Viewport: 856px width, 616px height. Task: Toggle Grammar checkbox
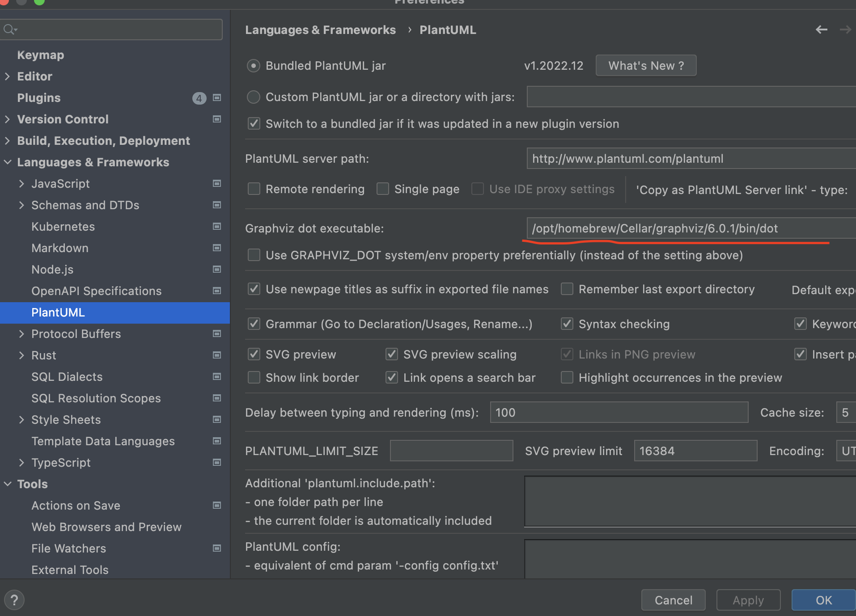tap(254, 324)
